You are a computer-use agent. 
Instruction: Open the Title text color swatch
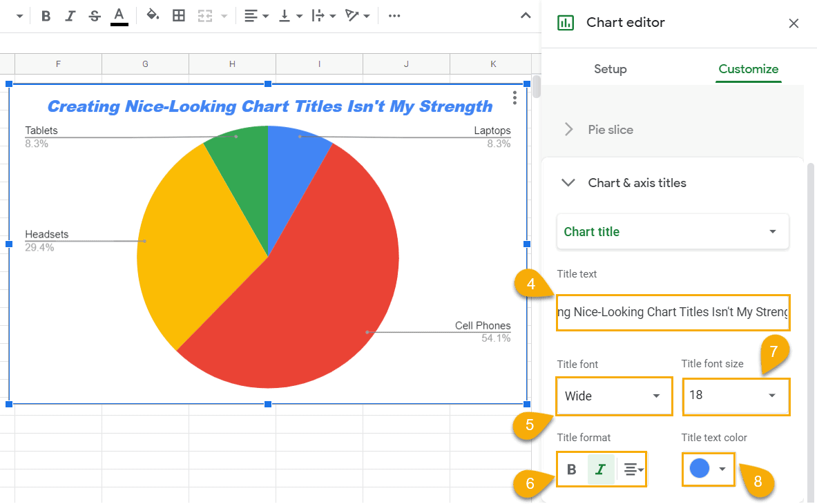click(x=708, y=469)
